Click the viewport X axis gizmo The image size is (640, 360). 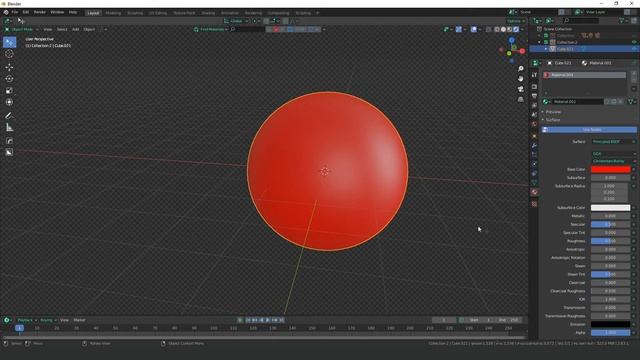pyautogui.click(x=522, y=51)
